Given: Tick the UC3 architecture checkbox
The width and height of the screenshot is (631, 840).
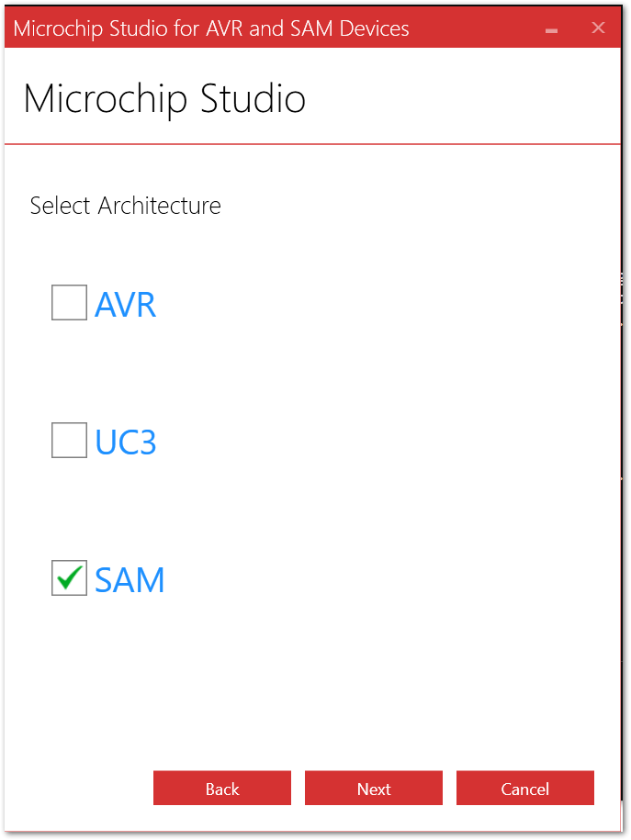Looking at the screenshot, I should pos(69,441).
